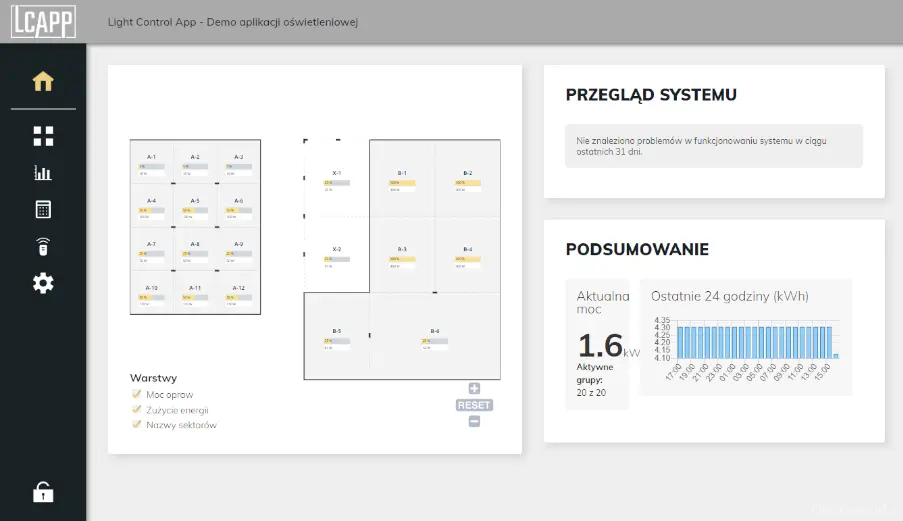Image resolution: width=903 pixels, height=521 pixels.
Task: Click the 17:00 bar in energy chart
Action: click(x=680, y=342)
